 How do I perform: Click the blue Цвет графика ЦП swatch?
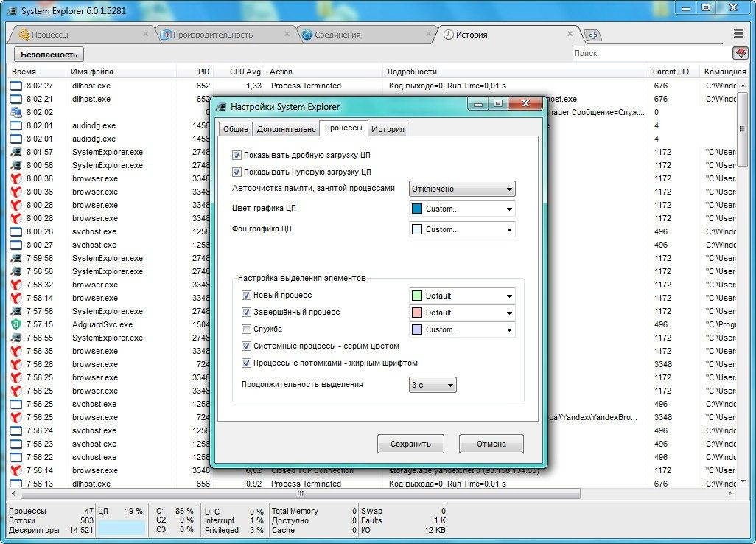click(x=417, y=209)
